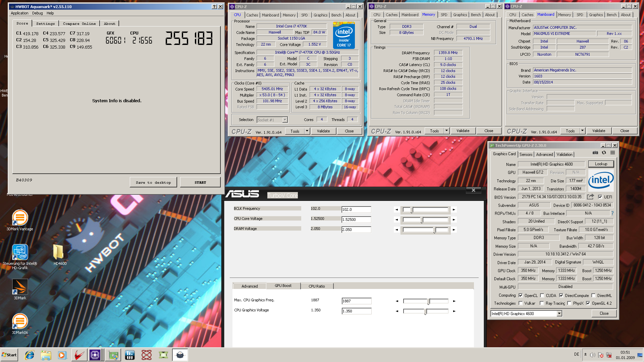644x362 pixels.
Task: Open Application menu in Aquamark
Action: coord(19,13)
